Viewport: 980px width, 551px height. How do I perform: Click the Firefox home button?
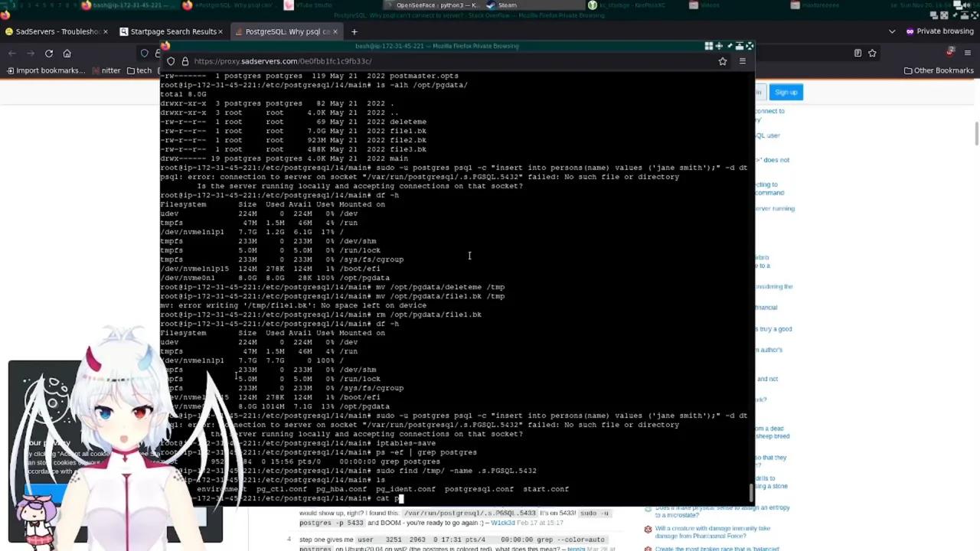pos(67,54)
